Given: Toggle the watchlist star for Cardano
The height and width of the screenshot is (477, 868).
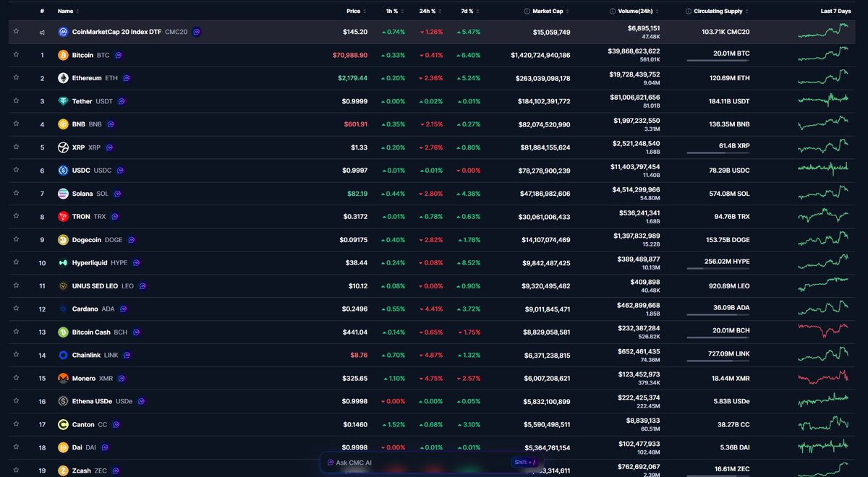Looking at the screenshot, I should pos(16,309).
